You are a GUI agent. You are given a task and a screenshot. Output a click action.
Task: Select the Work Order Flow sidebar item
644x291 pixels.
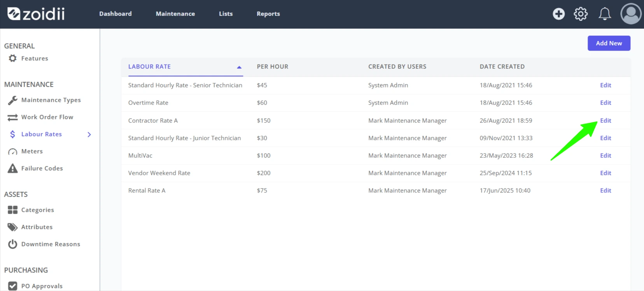[47, 117]
